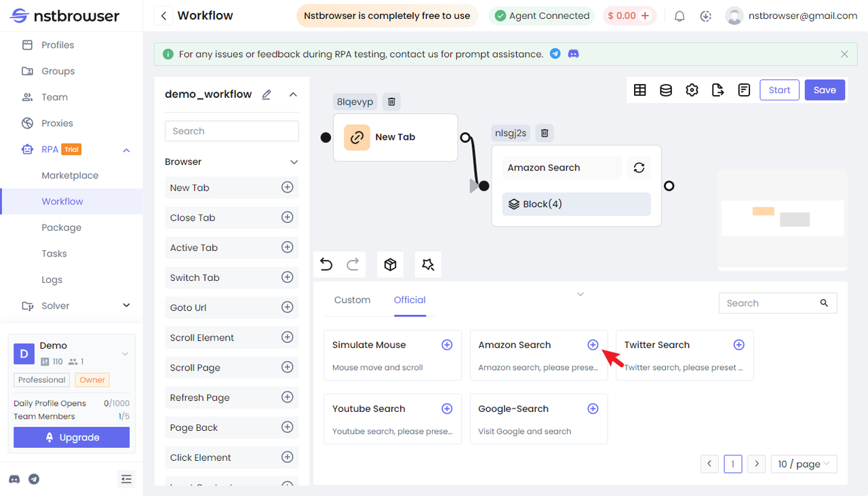Edit the demo_workflow name with pencil icon

pyautogui.click(x=267, y=94)
